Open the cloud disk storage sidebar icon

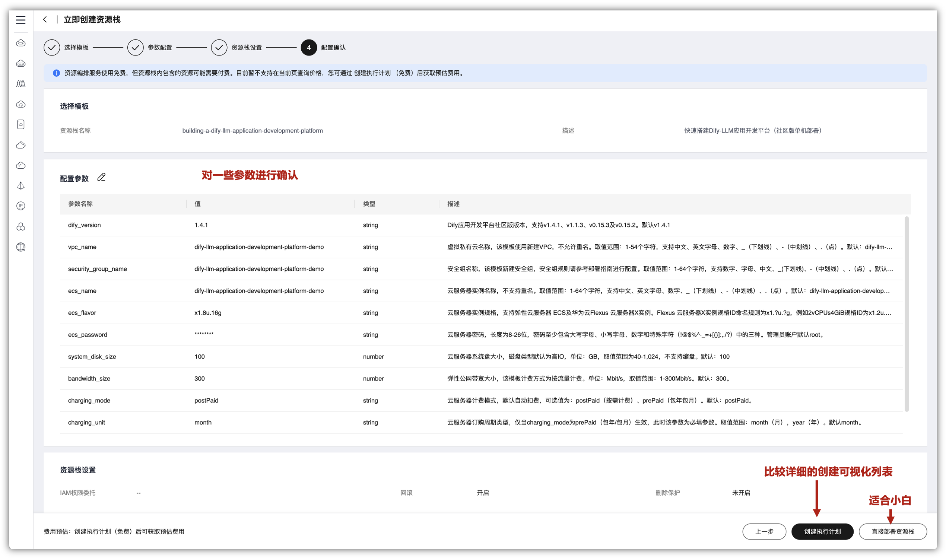click(x=21, y=124)
